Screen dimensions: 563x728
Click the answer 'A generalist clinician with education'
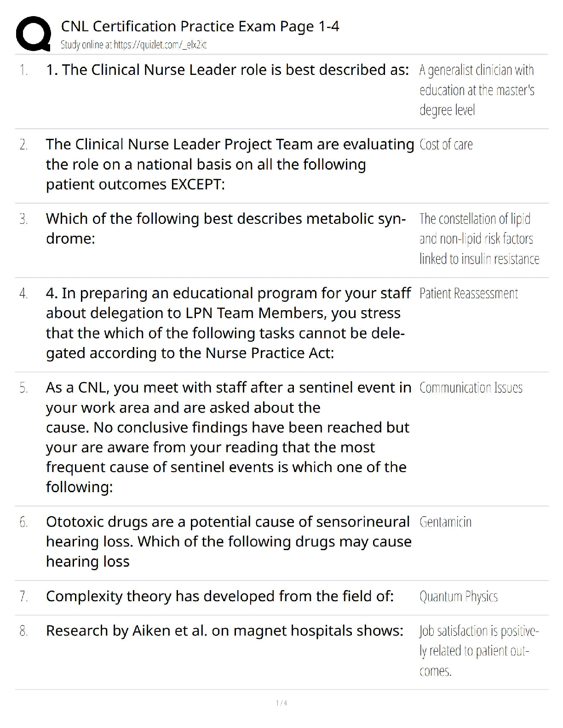point(477,90)
